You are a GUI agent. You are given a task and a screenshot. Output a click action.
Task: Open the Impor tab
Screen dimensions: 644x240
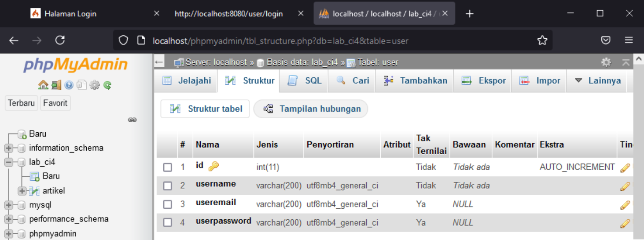click(540, 81)
